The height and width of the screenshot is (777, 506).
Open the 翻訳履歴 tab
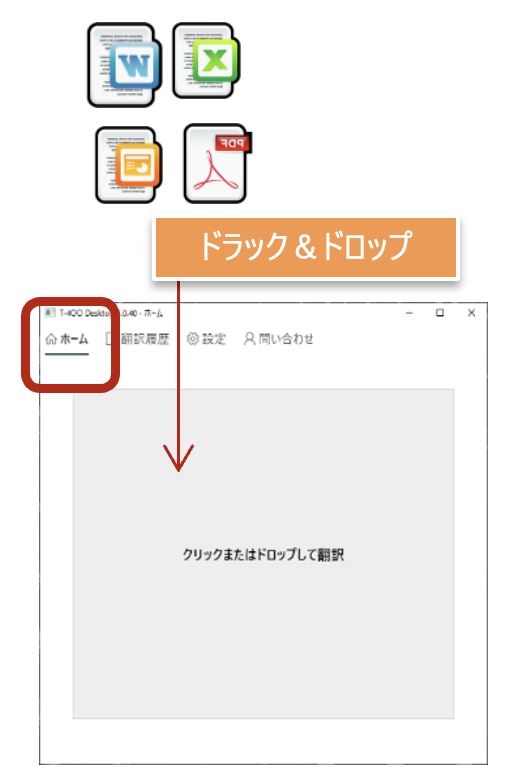(137, 339)
